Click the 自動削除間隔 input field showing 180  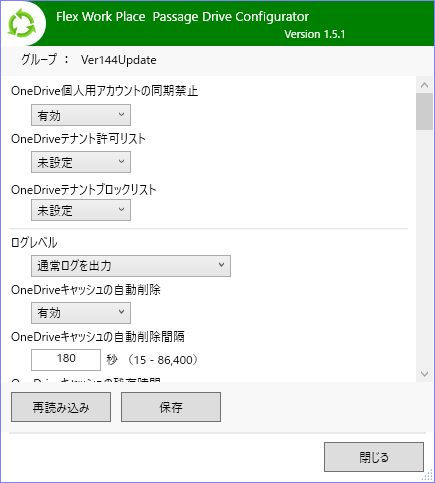66,360
